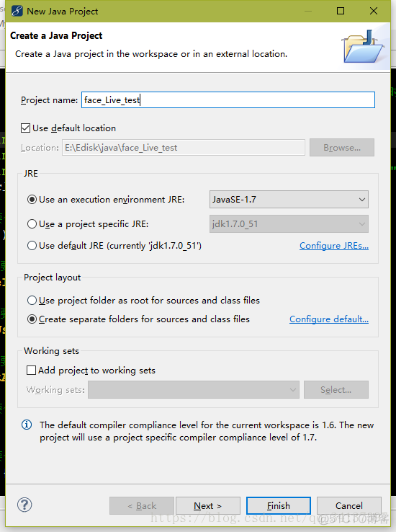
Task: Open the Working sets combo box
Action: [x=194, y=389]
